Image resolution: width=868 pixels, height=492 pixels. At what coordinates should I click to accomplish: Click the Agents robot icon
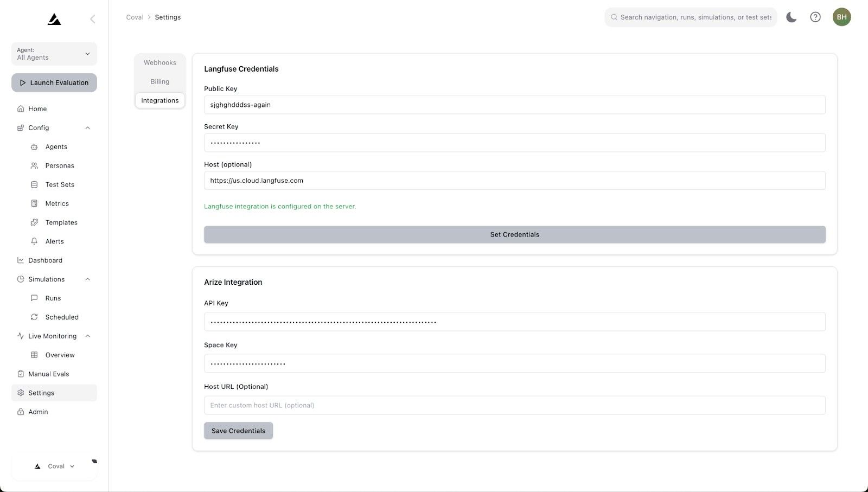[34, 147]
